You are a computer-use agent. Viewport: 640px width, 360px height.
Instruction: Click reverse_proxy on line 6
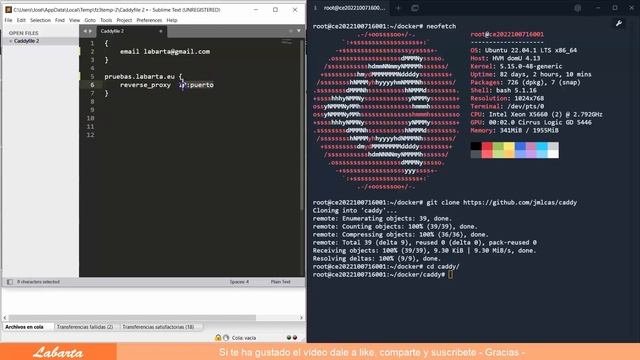[145, 85]
